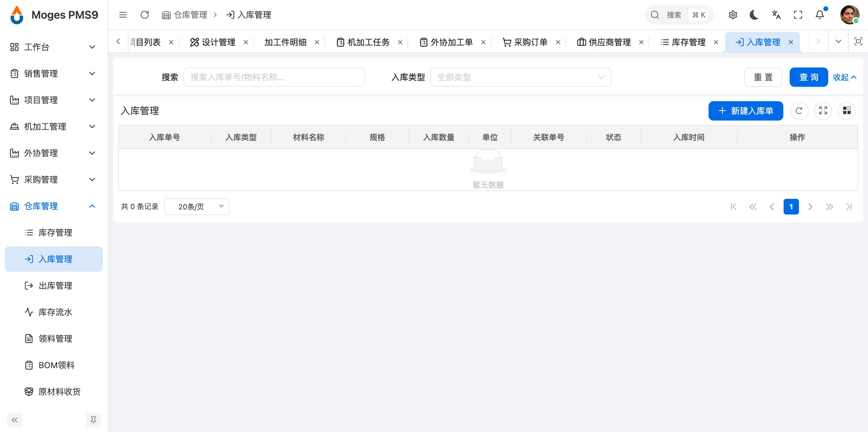Open the 20条/页 page size dropdown
868x432 pixels.
197,206
